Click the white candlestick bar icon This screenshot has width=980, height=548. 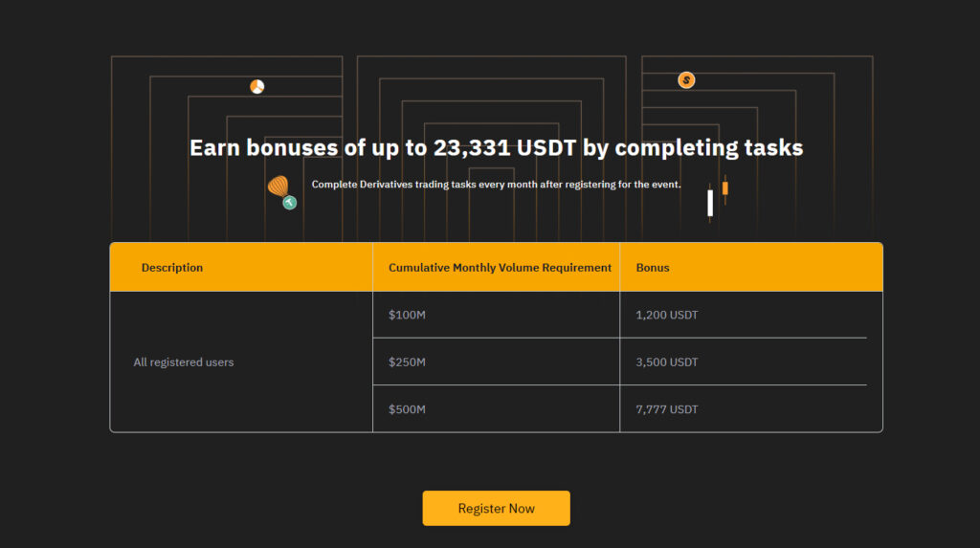click(x=710, y=203)
